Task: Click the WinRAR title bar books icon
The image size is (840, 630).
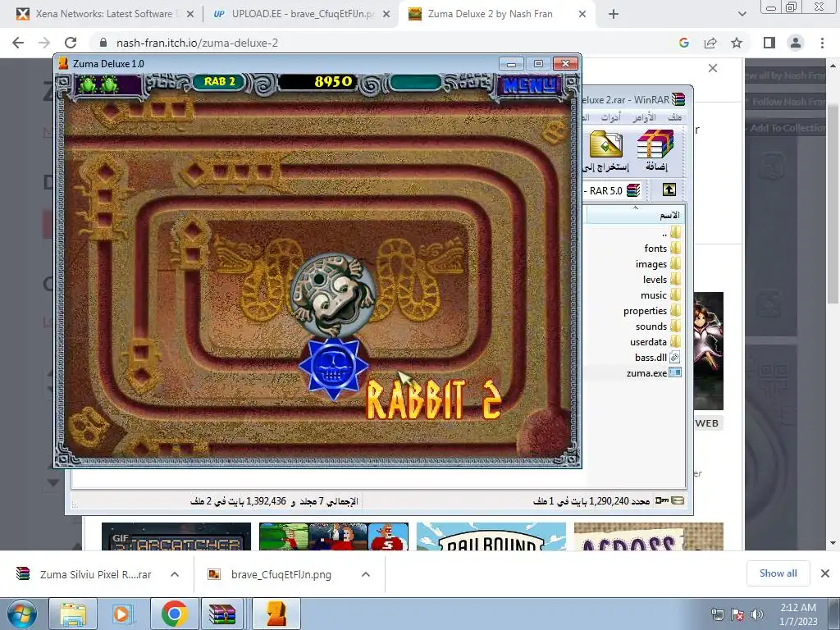Action: coord(678,99)
